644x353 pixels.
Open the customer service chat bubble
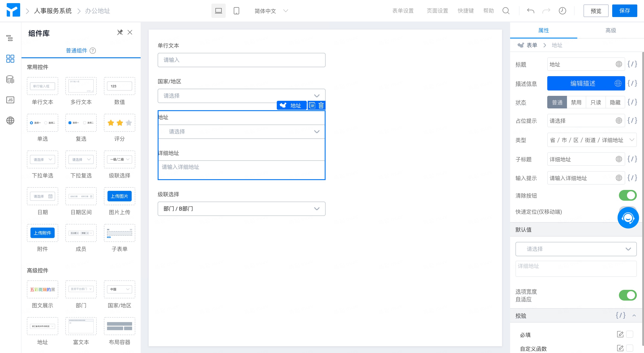point(628,217)
